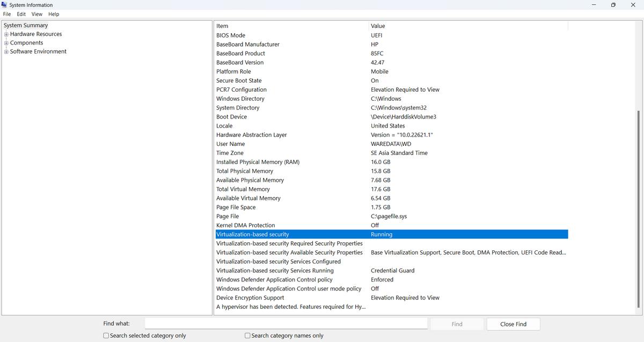Viewport: 644px width, 342px height.
Task: Restore down the window
Action: coord(613,5)
